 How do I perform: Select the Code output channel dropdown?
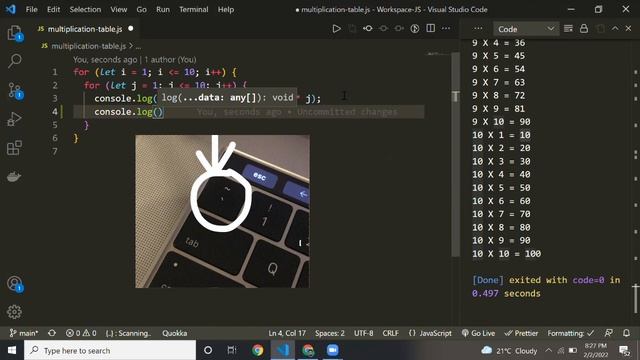pos(526,29)
